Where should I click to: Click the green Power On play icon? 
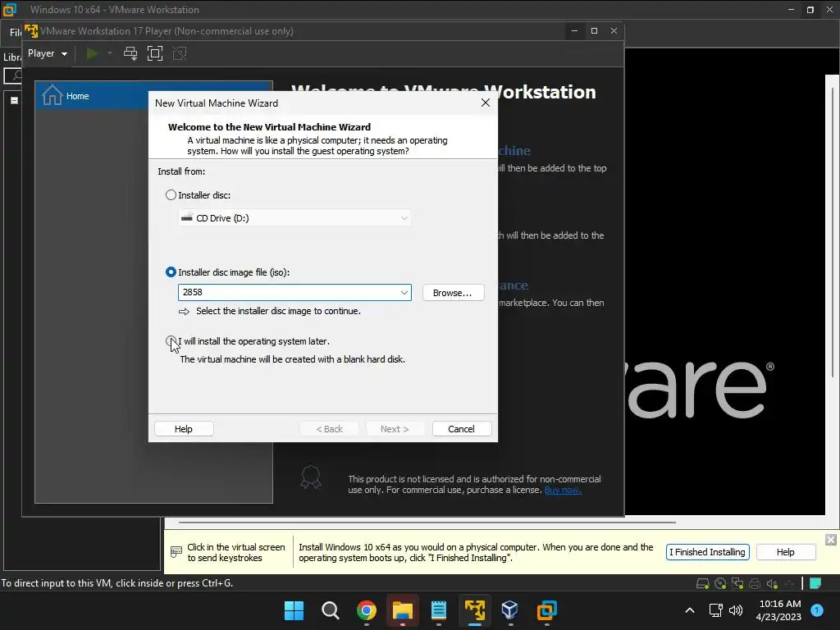click(92, 53)
